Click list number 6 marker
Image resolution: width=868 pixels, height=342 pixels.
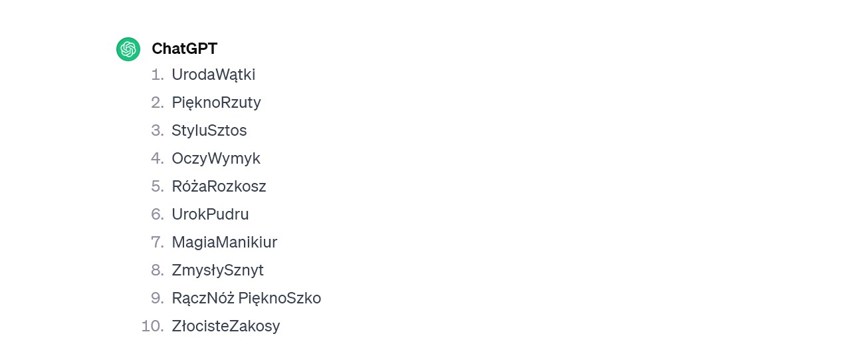point(158,214)
